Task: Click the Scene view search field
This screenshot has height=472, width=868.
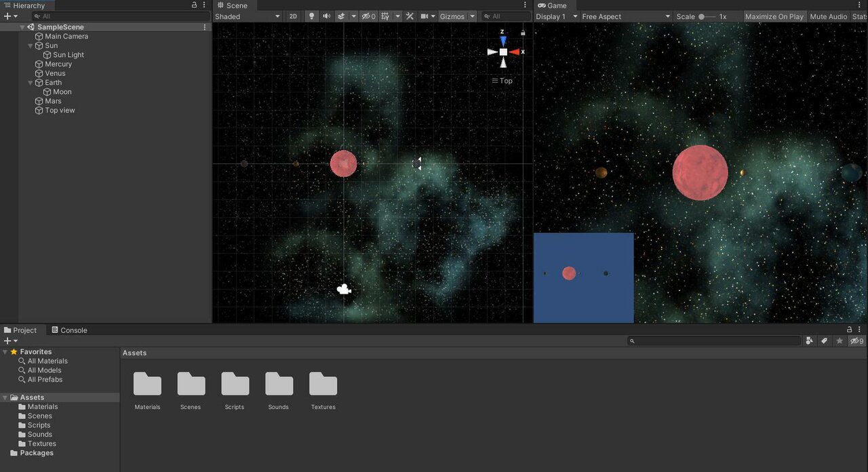Action: coord(505,16)
